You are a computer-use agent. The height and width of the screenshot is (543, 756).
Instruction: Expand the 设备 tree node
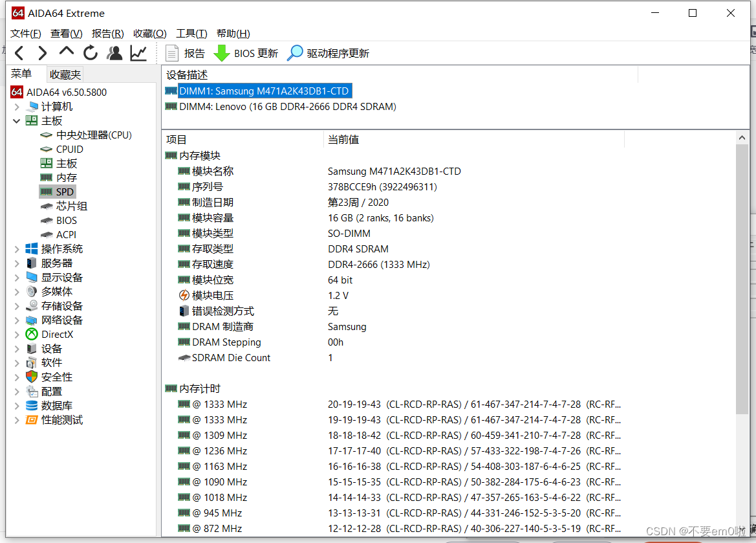click(x=17, y=348)
